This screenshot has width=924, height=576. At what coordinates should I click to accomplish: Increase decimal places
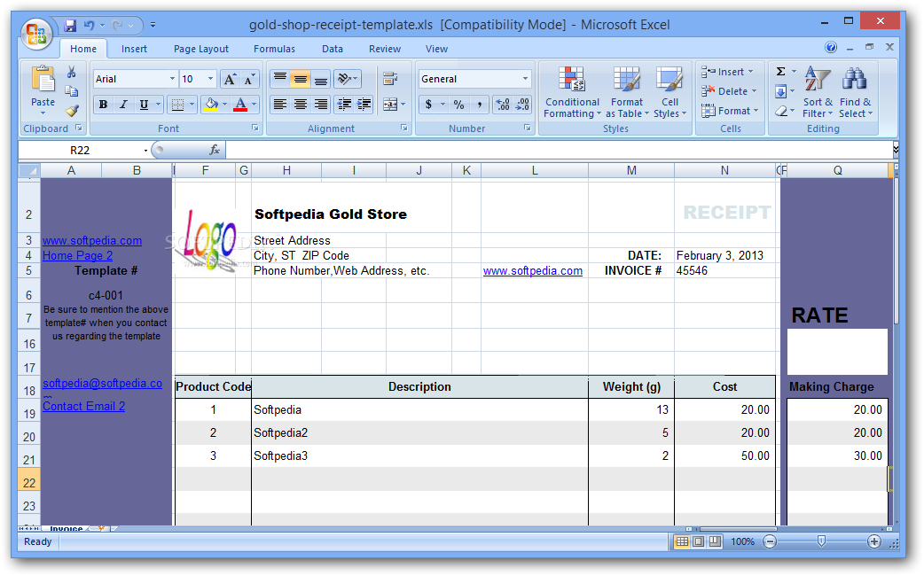coord(503,105)
